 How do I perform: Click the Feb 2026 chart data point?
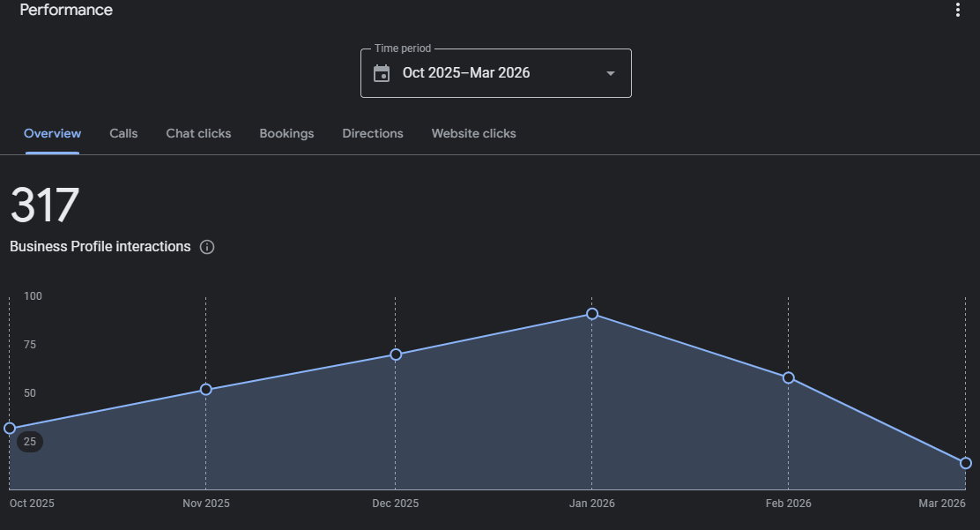point(789,377)
